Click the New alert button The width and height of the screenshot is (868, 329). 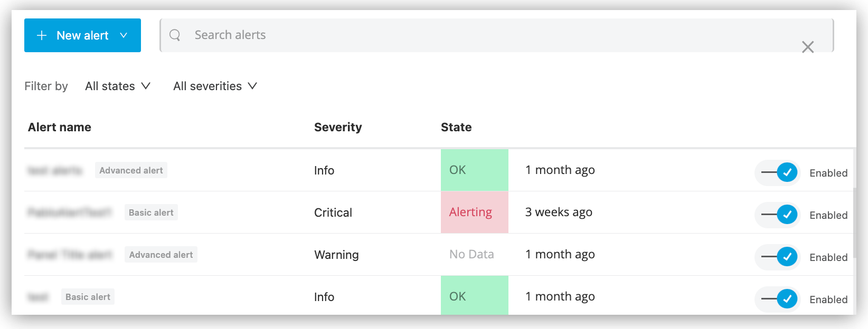(82, 35)
